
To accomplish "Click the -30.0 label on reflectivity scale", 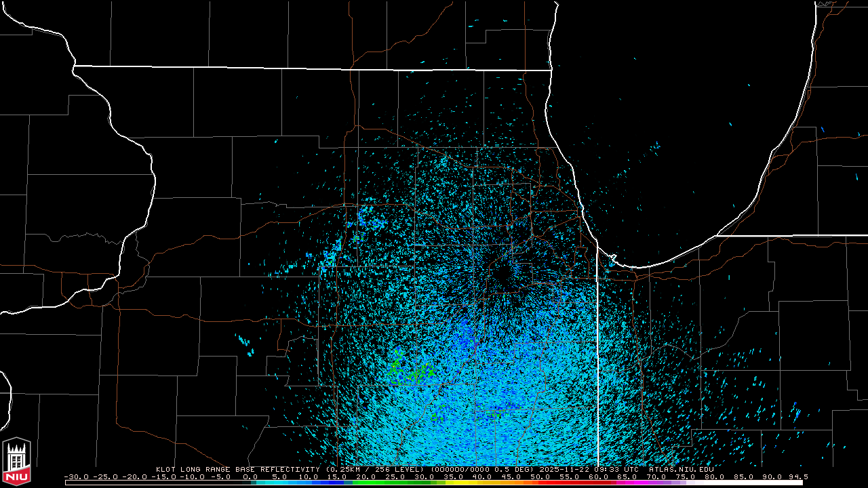I will [75, 476].
